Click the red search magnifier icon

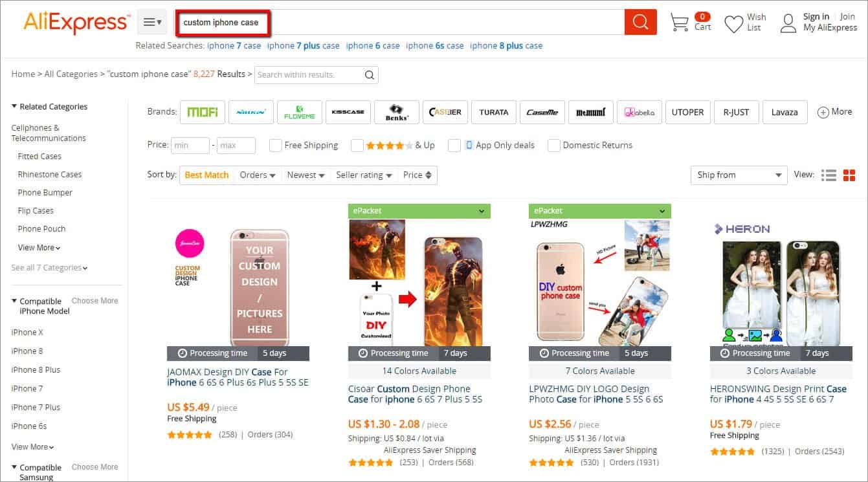(640, 21)
